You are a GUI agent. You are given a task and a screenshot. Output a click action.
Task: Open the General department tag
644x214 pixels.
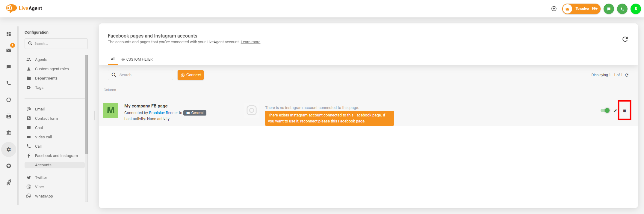click(x=195, y=113)
